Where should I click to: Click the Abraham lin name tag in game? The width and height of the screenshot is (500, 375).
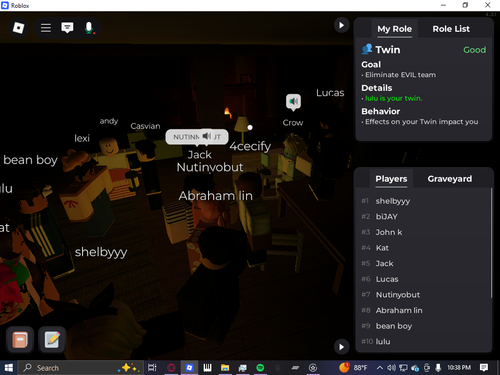[x=216, y=196]
